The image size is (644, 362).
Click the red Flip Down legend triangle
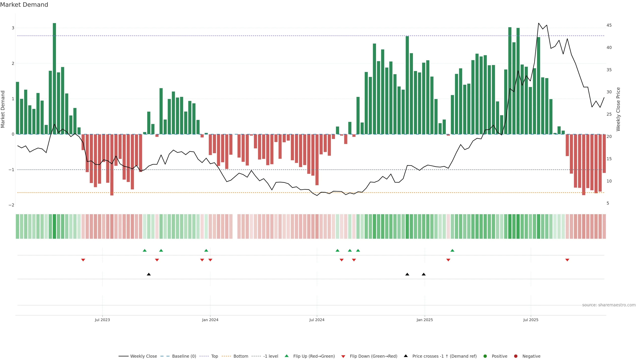pyautogui.click(x=343, y=356)
